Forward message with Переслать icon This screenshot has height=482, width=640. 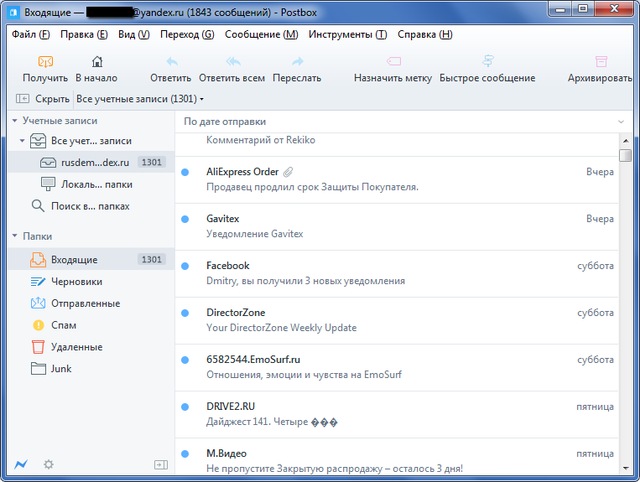[x=296, y=62]
